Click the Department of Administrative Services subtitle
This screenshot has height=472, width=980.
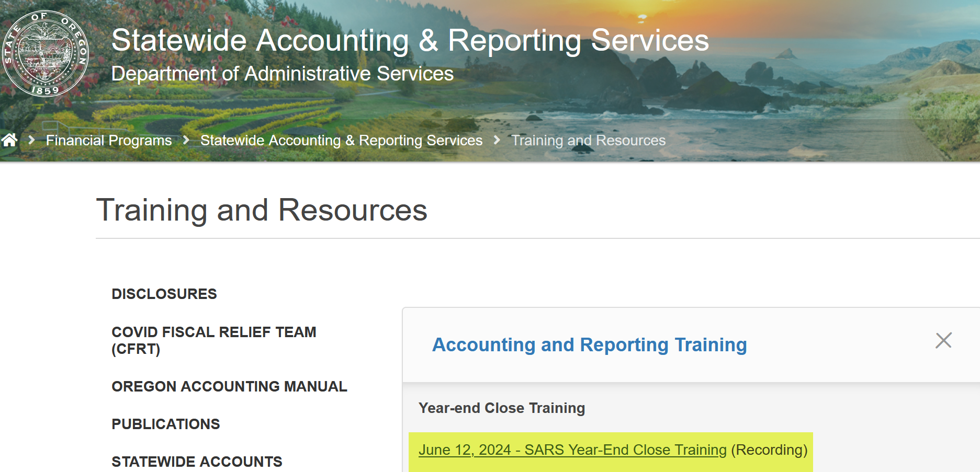tap(282, 74)
